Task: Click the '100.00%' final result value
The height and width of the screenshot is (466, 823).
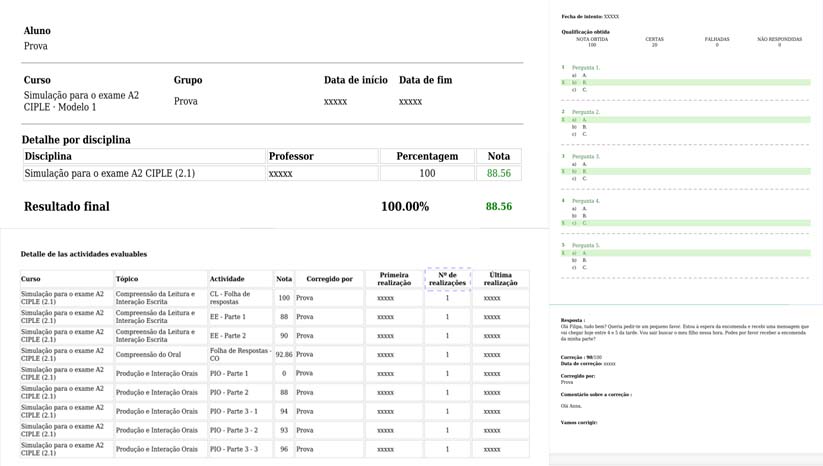Action: point(405,206)
